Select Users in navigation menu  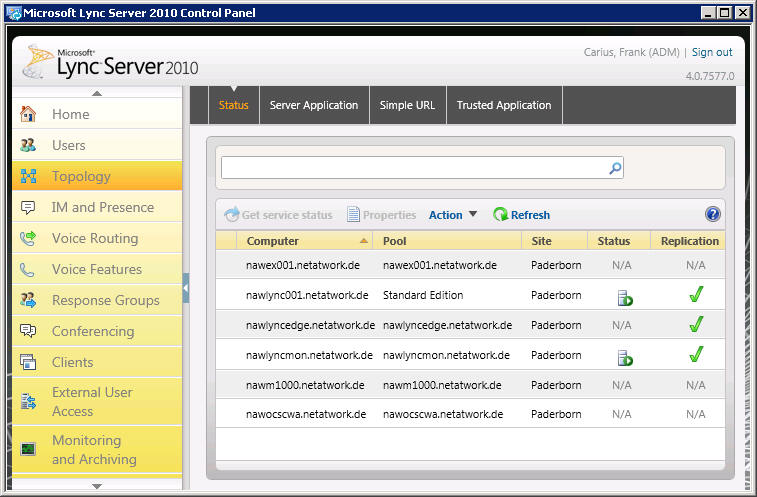point(97,145)
